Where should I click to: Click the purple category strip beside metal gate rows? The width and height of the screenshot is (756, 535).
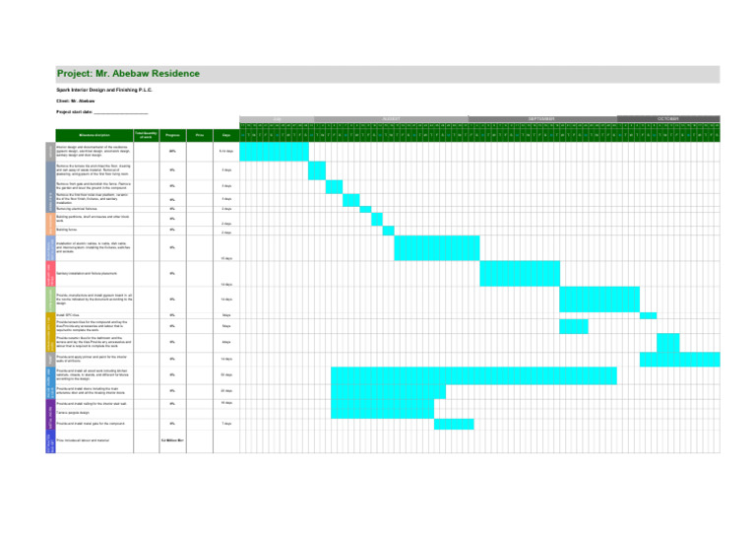click(50, 415)
